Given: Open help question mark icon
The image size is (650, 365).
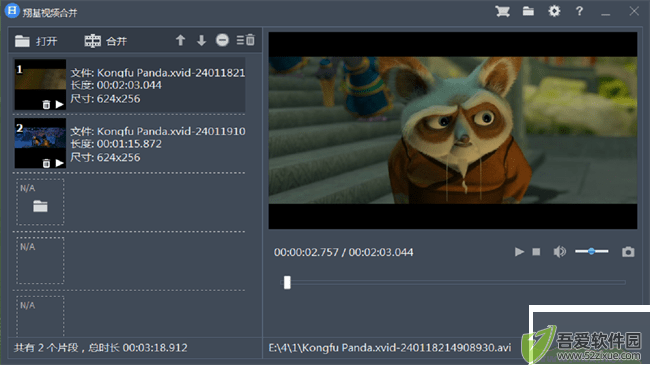Looking at the screenshot, I should click(x=579, y=11).
